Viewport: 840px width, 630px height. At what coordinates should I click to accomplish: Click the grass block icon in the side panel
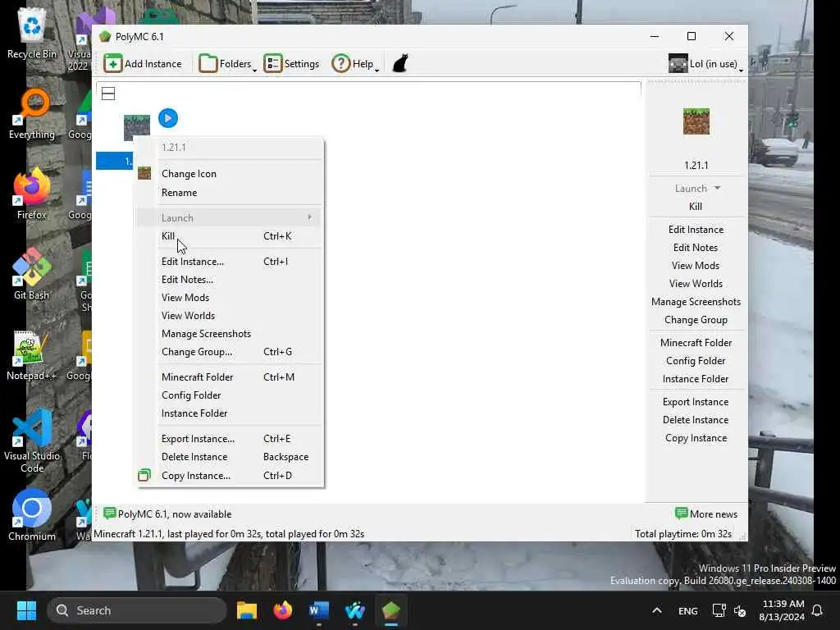coord(696,121)
